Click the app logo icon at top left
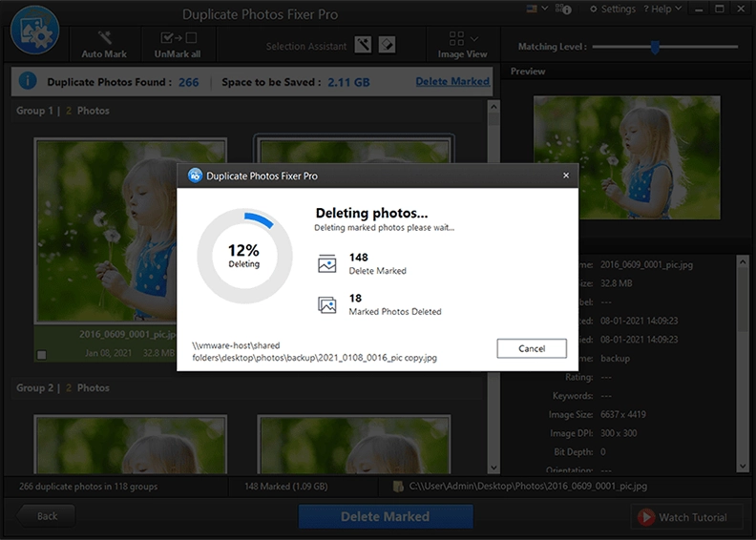This screenshot has height=540, width=756. 34,31
